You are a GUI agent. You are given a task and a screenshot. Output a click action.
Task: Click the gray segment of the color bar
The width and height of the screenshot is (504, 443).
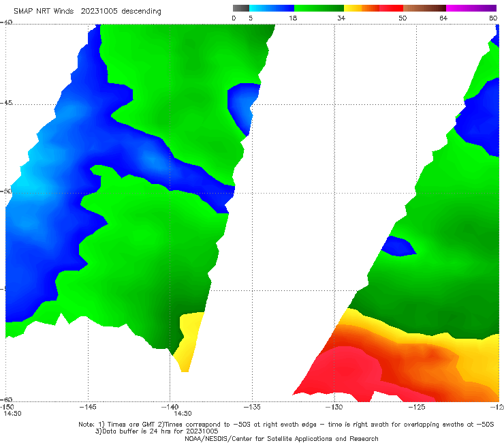pos(241,8)
